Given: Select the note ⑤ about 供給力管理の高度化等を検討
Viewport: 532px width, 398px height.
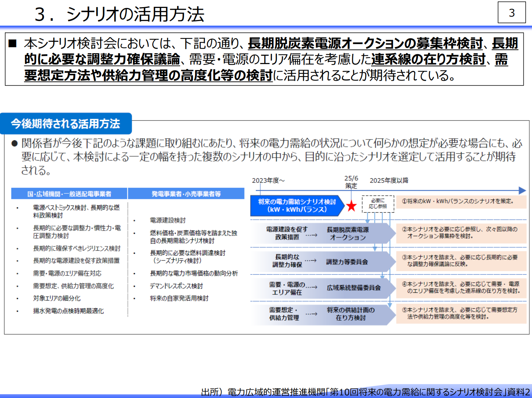Looking at the screenshot, I should point(461,313).
